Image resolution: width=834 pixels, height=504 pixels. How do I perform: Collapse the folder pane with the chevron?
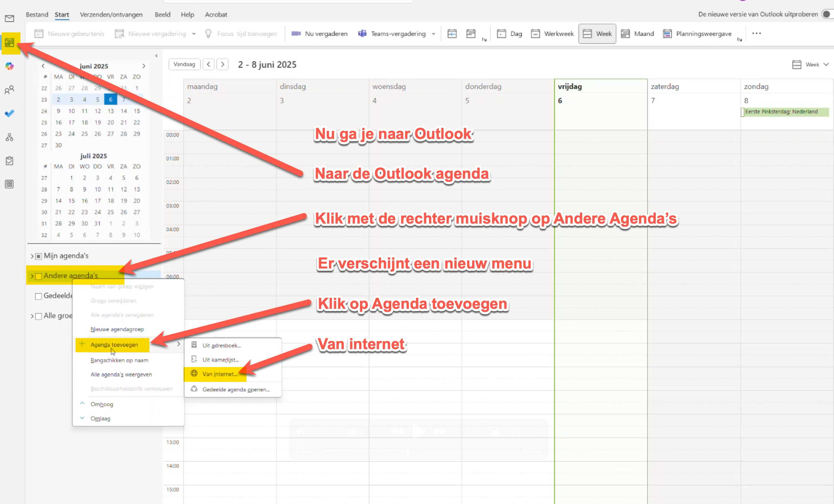coord(156,55)
